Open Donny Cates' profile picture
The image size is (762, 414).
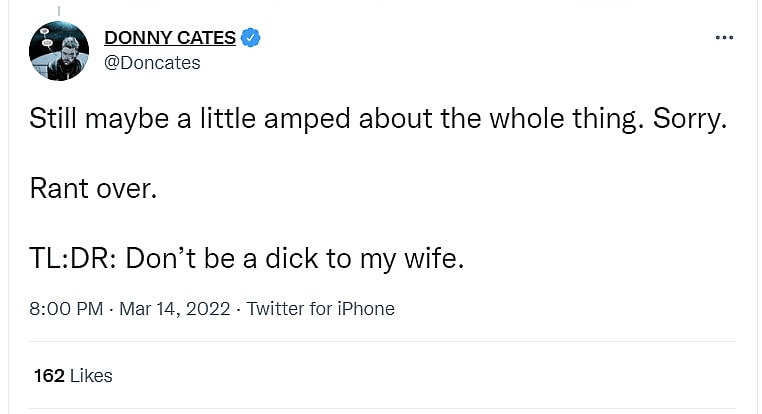(53, 50)
